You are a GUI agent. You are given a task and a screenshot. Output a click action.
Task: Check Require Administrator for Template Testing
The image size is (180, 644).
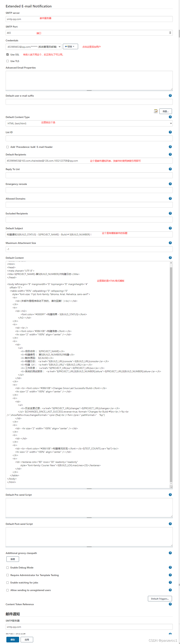(7, 575)
